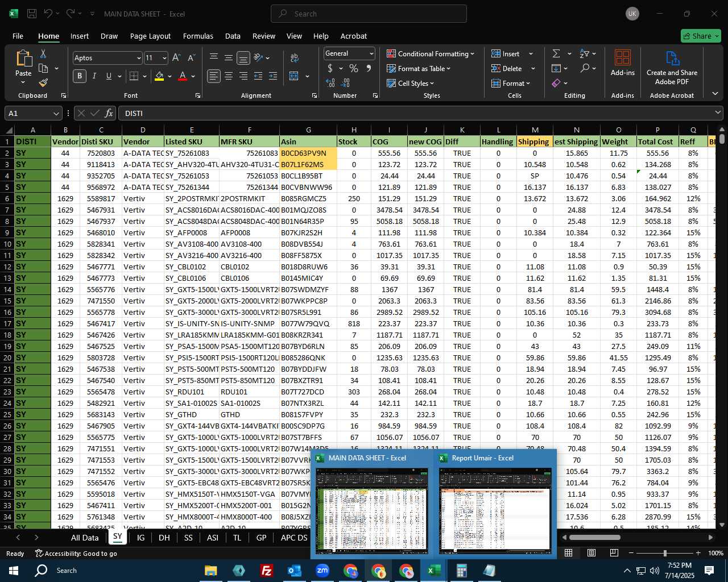Open the Paste options dropdown arrow

(23, 82)
